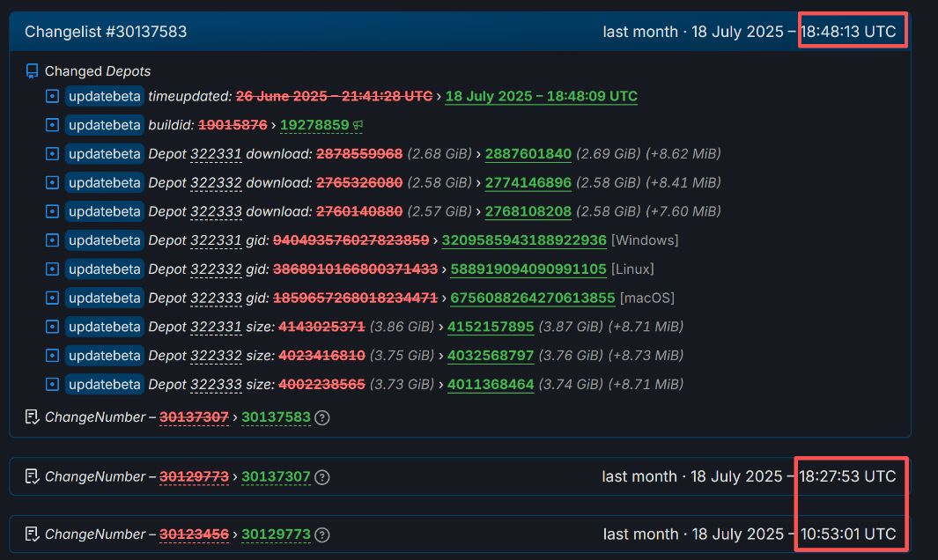Click the diff icon beside the timeupdated row
The height and width of the screenshot is (560, 938).
52,96
